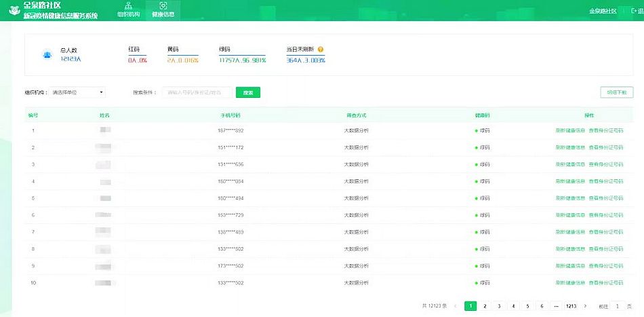This screenshot has width=644, height=317.
Task: Click the orange help icon beside 当日未刷新
Action: click(x=321, y=50)
